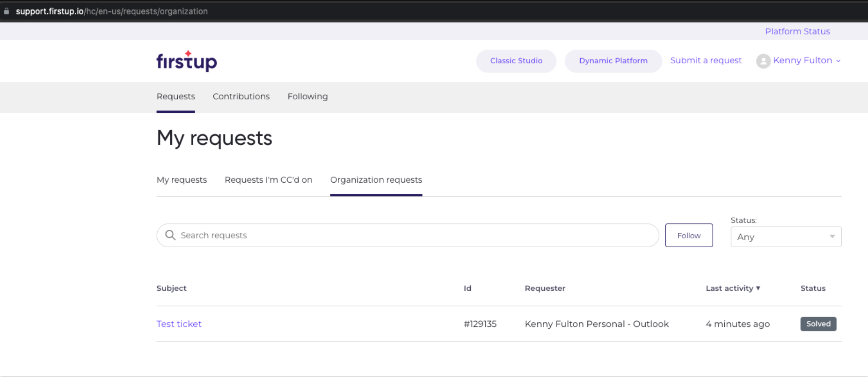Click the browser address bar URL

111,11
